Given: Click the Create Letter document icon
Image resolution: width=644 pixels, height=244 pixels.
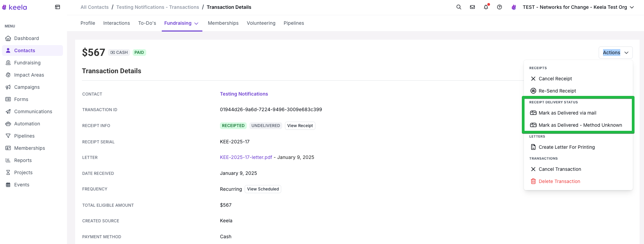Looking at the screenshot, I should point(533,147).
